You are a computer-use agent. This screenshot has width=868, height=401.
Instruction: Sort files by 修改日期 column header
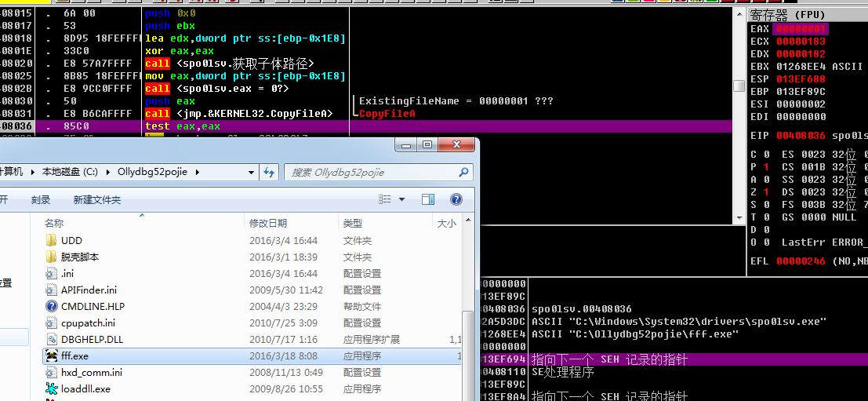(x=268, y=224)
